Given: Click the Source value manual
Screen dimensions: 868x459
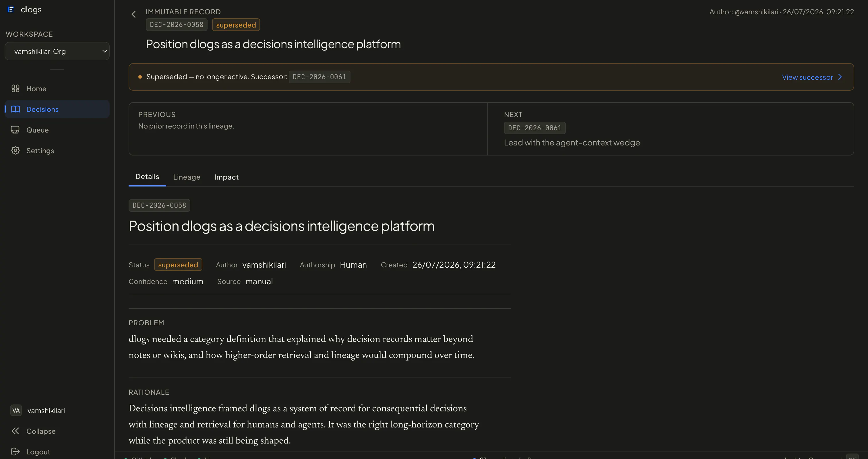Looking at the screenshot, I should pyautogui.click(x=259, y=281).
